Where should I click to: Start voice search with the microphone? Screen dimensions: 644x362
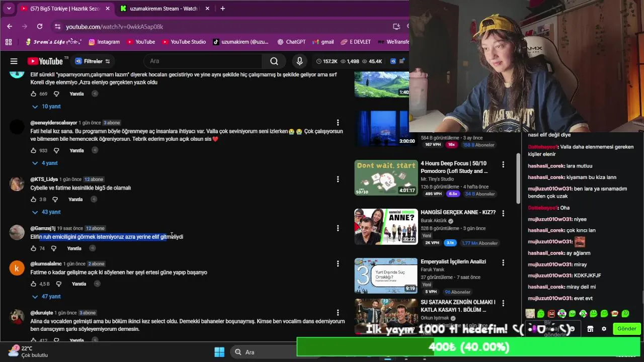(x=299, y=61)
